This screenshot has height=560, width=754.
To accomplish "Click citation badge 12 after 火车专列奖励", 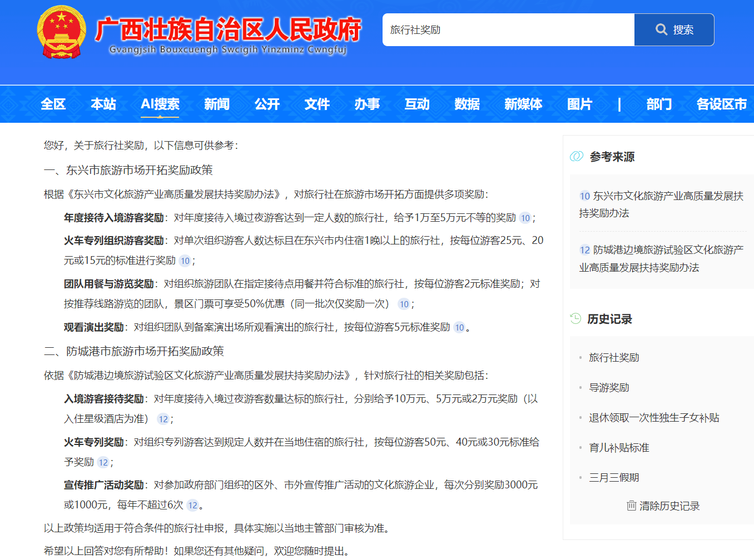I will (x=103, y=462).
